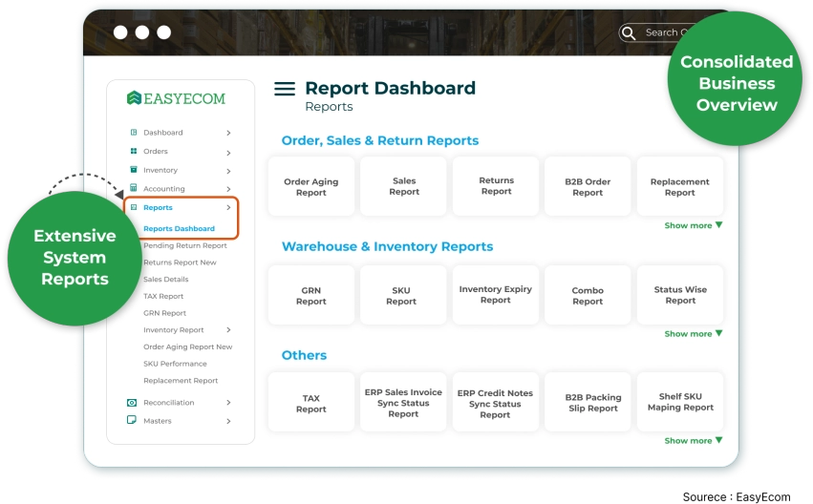Select the Reports sidebar menu item
813x504 pixels.
point(158,207)
